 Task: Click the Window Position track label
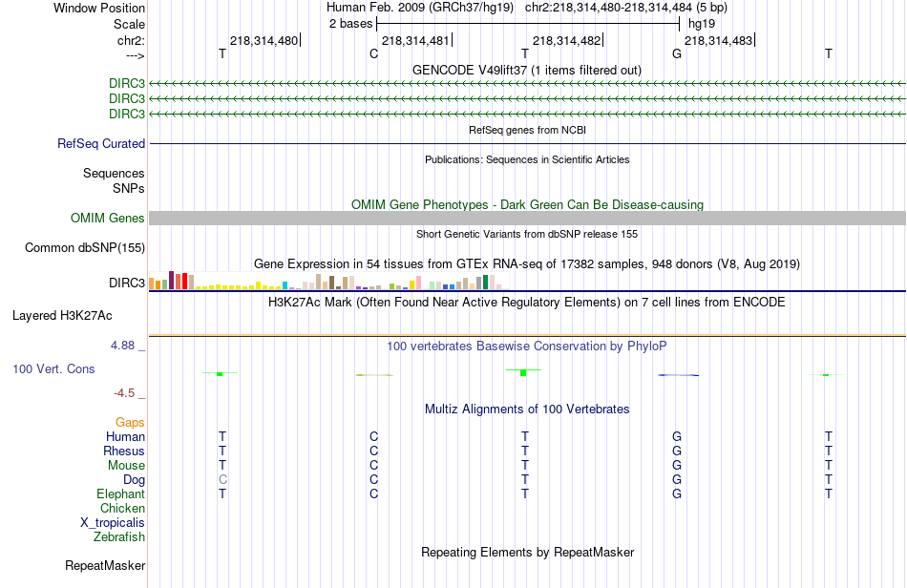coord(99,8)
